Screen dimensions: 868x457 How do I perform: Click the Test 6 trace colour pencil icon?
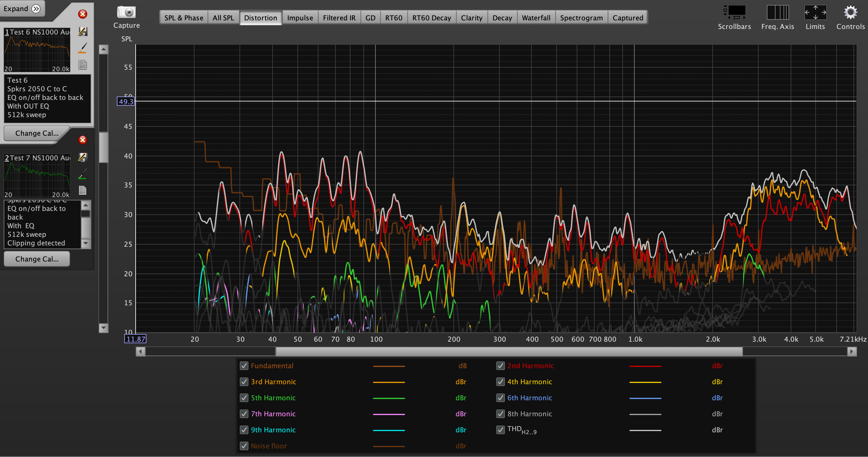tap(83, 48)
